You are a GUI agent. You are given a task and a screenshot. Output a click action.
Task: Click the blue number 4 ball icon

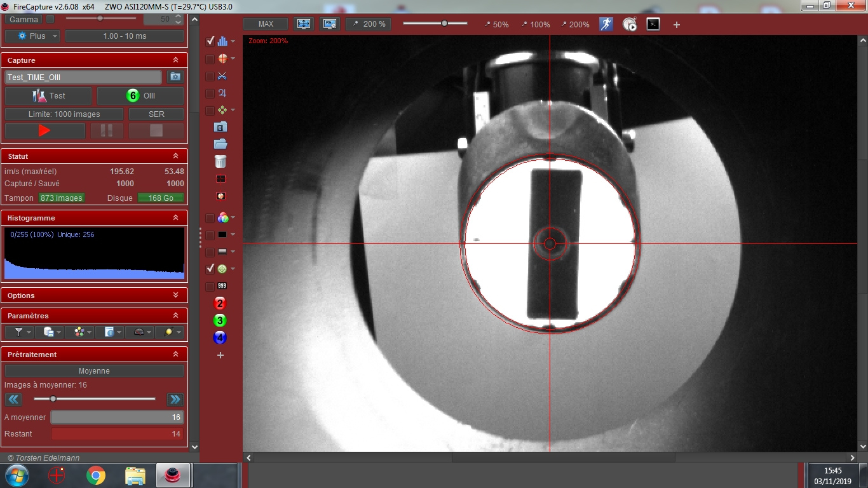point(220,337)
